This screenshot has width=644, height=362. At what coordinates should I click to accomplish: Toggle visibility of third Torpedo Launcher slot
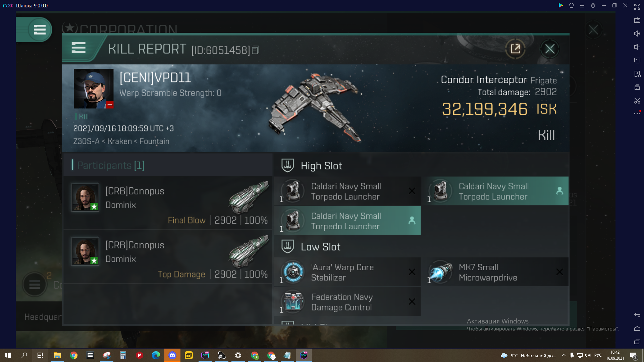point(411,221)
